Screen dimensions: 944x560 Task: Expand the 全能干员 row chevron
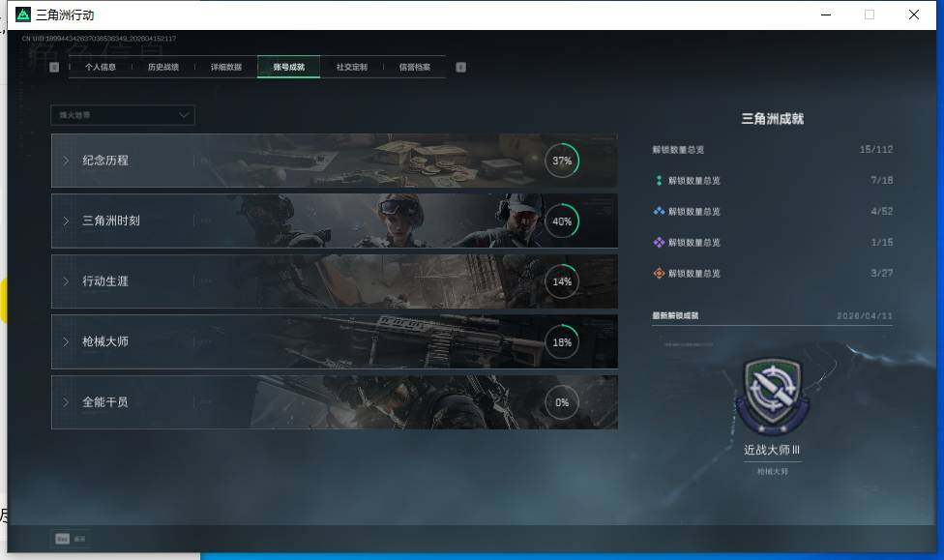coord(66,401)
